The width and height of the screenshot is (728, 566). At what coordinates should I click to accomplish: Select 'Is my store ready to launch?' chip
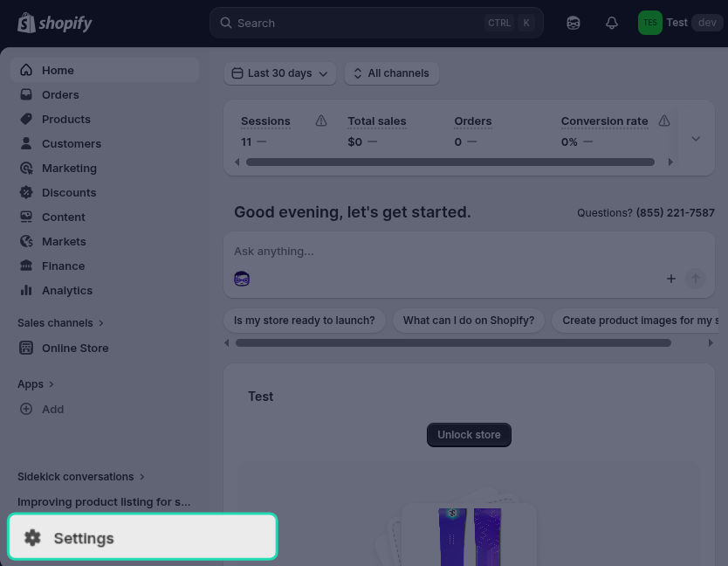pos(305,321)
